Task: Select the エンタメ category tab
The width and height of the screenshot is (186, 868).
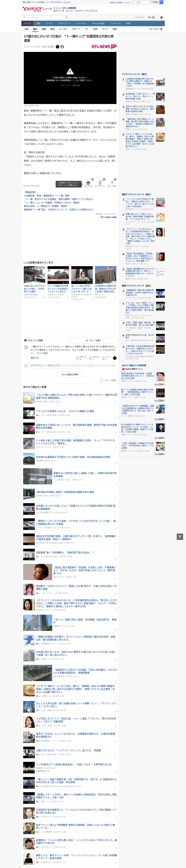Action: point(63,29)
